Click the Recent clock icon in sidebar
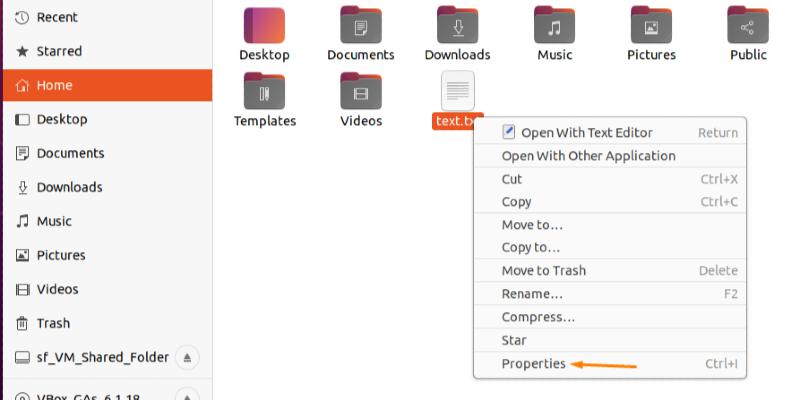The image size is (800, 400). pos(22,18)
